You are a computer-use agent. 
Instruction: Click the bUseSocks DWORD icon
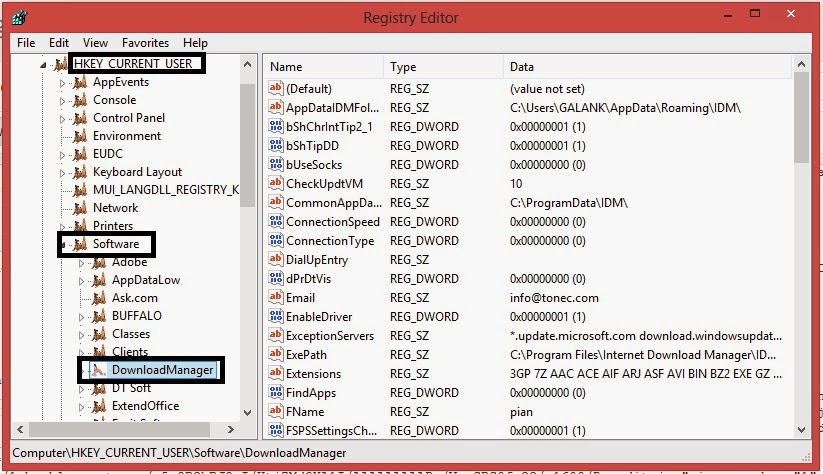click(276, 164)
